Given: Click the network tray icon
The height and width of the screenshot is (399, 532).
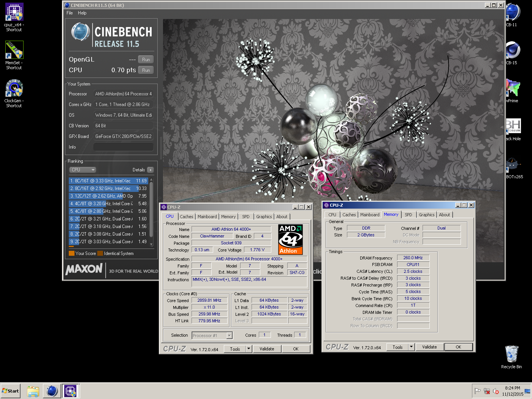Looking at the screenshot, I should pos(487,391).
